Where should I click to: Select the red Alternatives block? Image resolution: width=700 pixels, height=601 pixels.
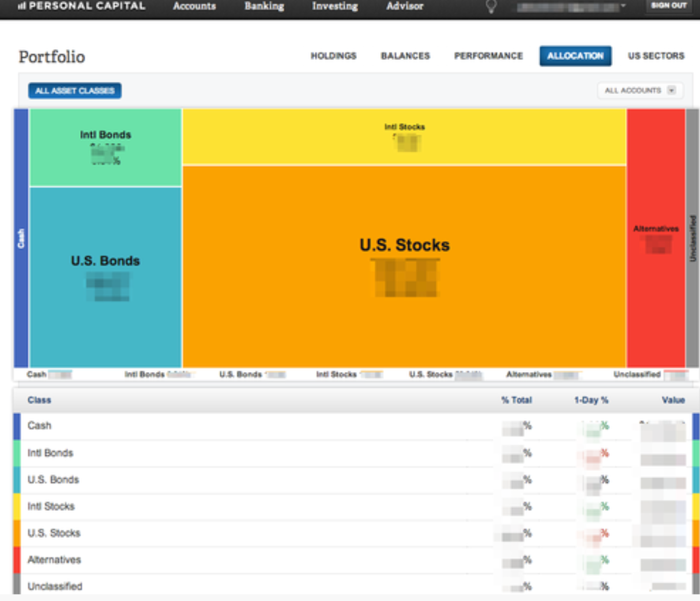(656, 238)
